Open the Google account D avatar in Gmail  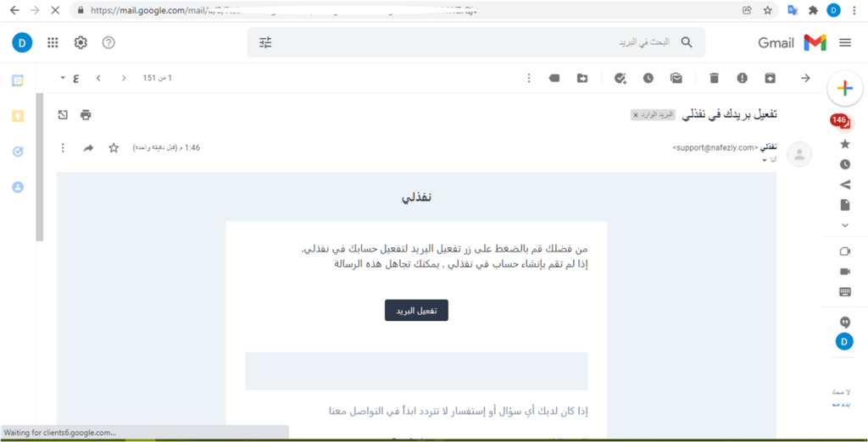(22, 42)
